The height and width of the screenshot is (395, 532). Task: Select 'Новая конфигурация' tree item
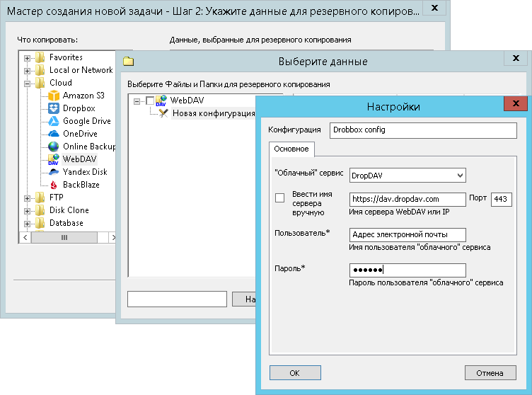pyautogui.click(x=214, y=113)
